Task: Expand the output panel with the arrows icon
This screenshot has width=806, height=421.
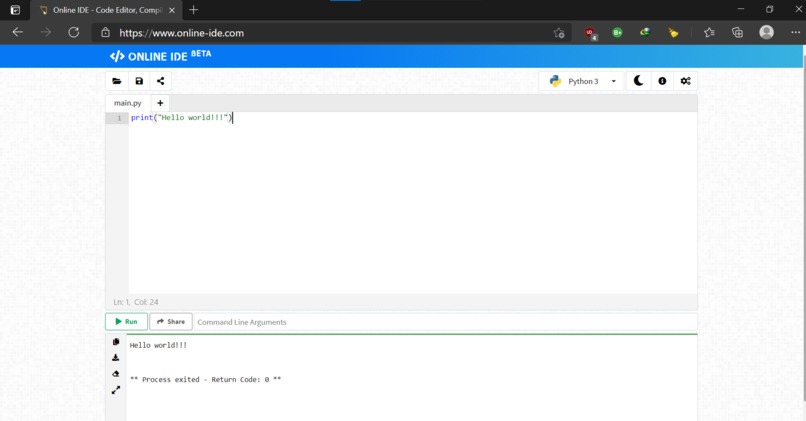Action: [x=116, y=390]
